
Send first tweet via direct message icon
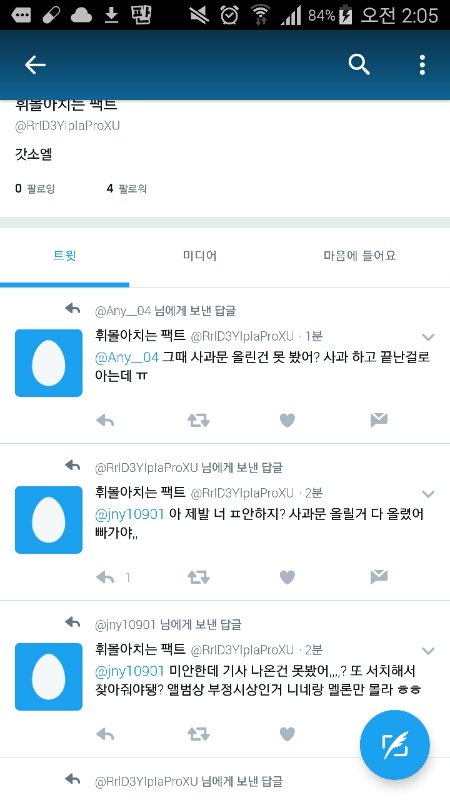click(379, 420)
